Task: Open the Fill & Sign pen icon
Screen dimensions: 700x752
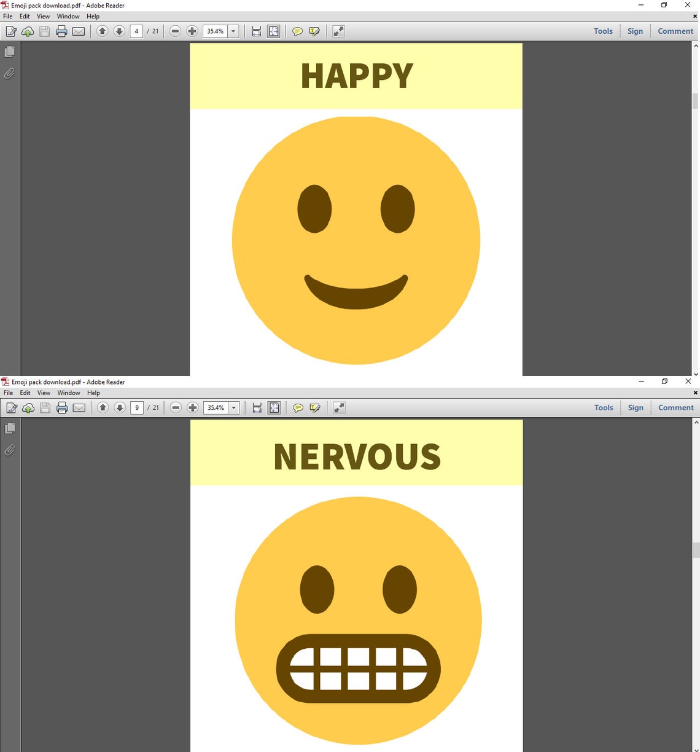Action: click(x=10, y=31)
